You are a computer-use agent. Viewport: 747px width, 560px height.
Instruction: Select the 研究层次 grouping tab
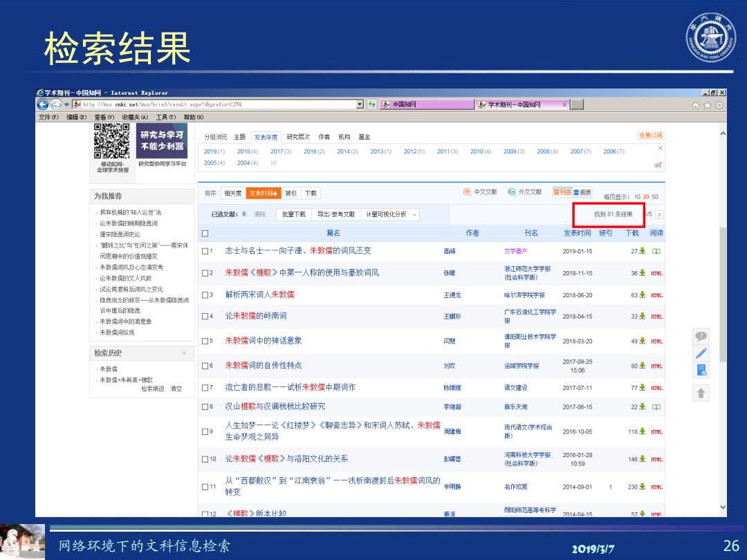pos(298,137)
